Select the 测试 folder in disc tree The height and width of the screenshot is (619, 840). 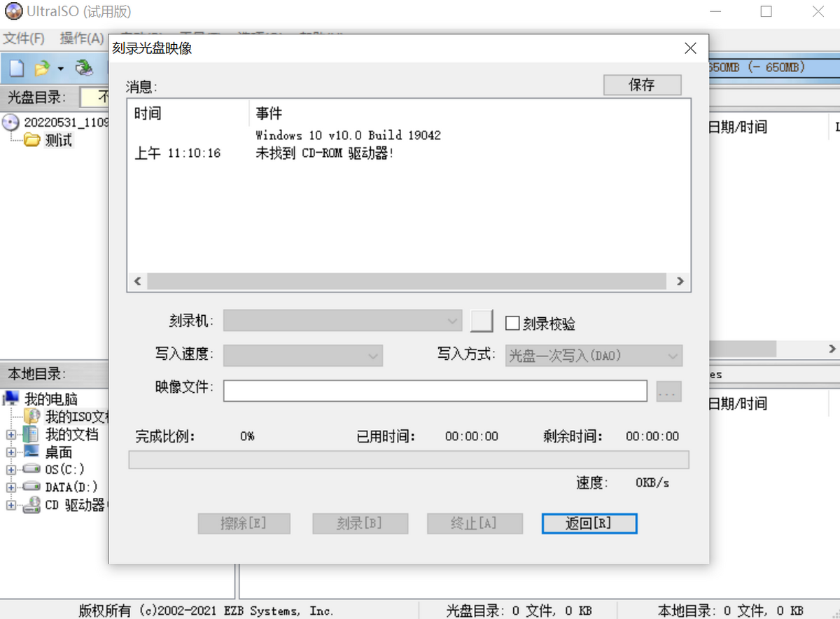[58, 141]
